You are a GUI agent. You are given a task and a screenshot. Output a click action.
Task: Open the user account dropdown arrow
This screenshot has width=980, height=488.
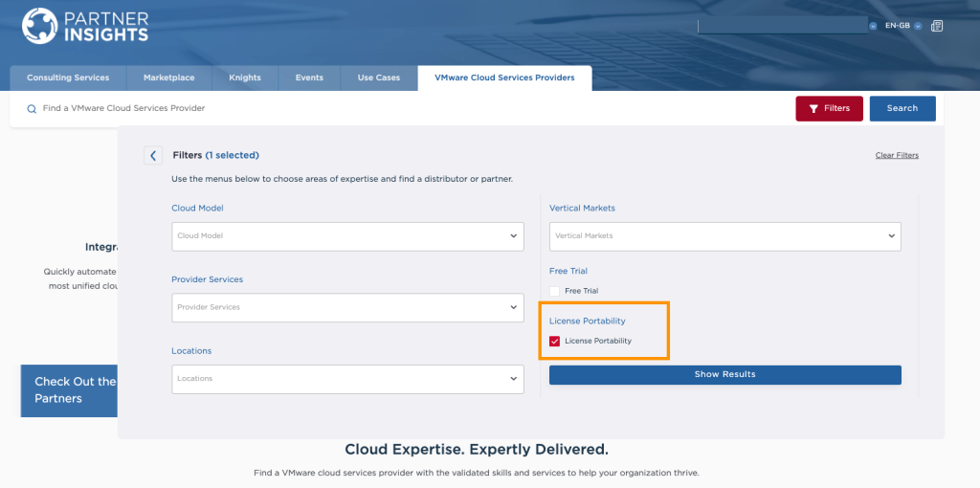pos(873,26)
